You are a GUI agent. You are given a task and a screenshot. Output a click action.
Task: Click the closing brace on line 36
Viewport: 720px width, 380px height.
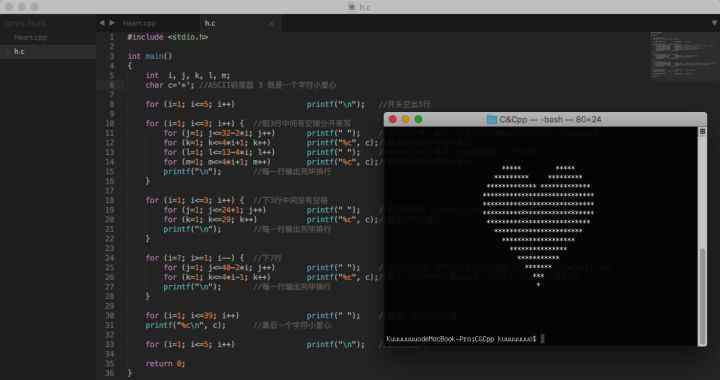coord(129,373)
